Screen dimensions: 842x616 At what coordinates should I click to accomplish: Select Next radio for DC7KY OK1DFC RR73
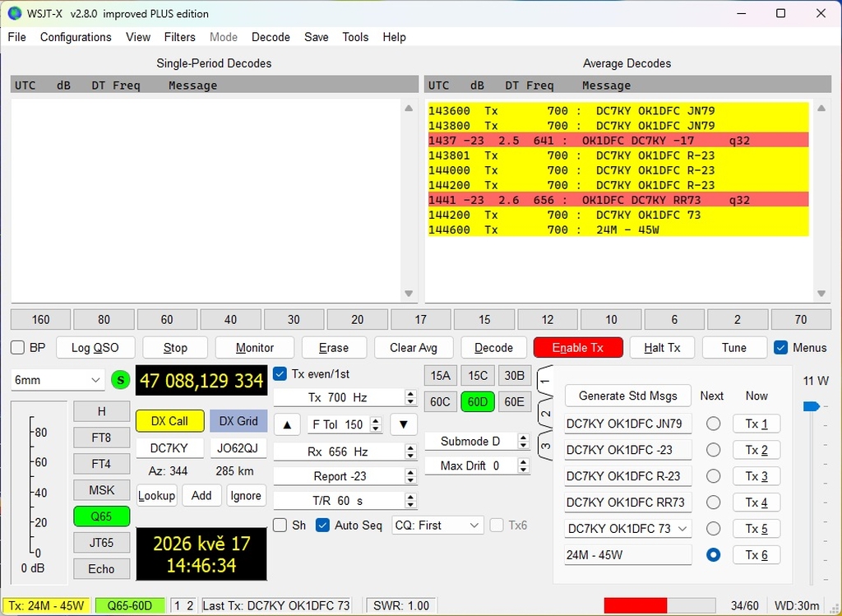pos(713,503)
